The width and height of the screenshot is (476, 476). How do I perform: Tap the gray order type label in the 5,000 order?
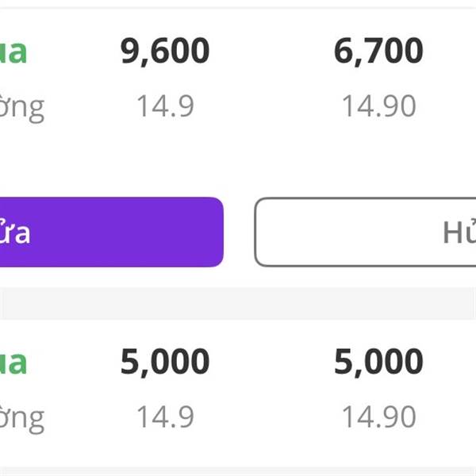pyautogui.click(x=22, y=417)
